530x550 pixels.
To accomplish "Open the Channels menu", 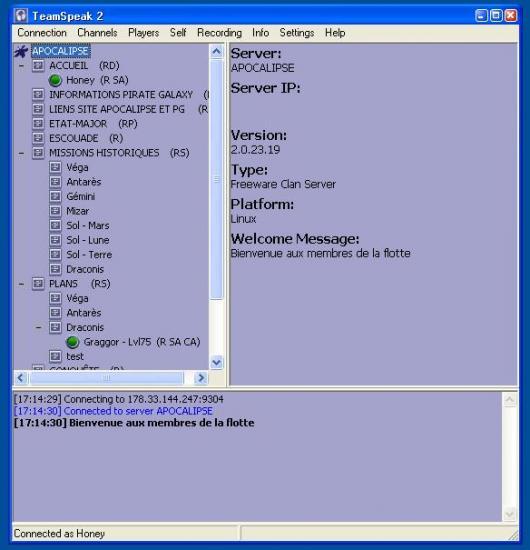I will [x=97, y=33].
